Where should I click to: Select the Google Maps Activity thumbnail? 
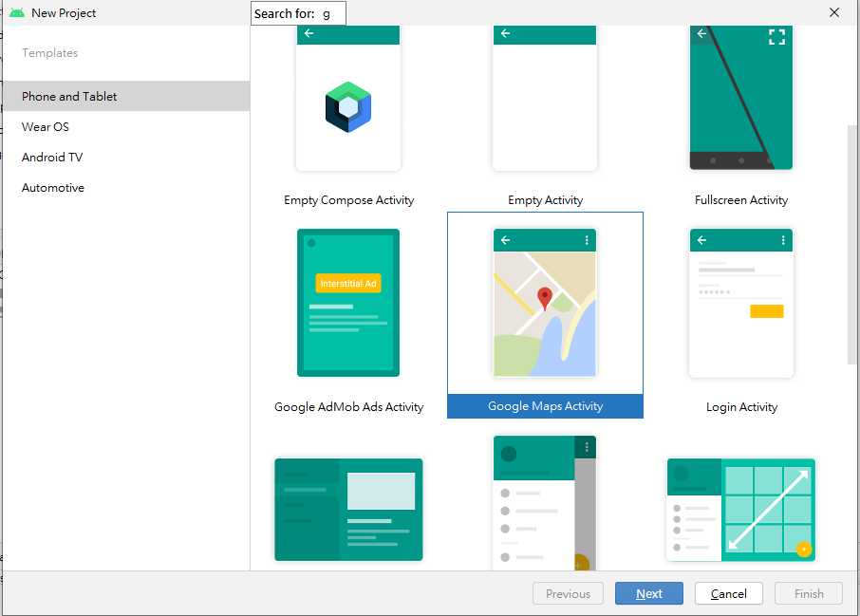[x=545, y=303]
